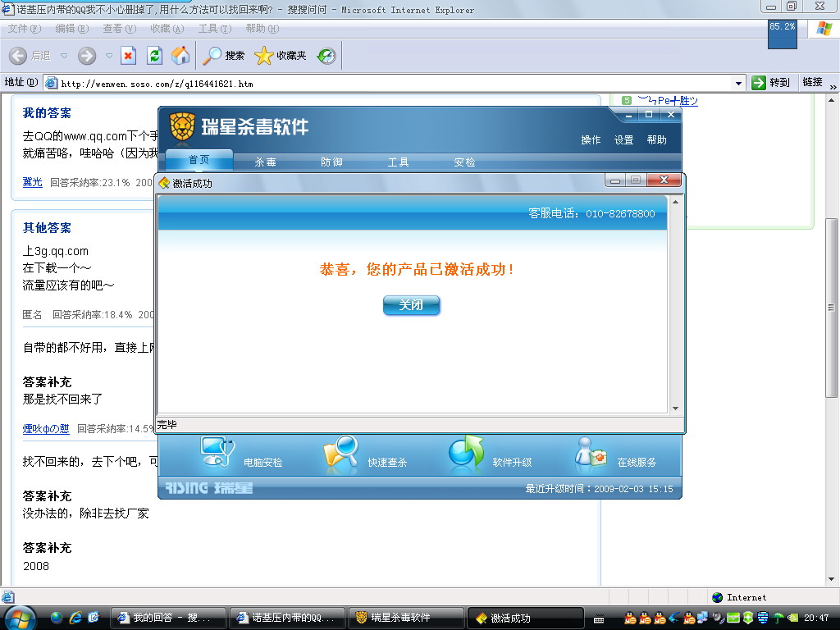Click the green shield tray icon

tap(748, 618)
